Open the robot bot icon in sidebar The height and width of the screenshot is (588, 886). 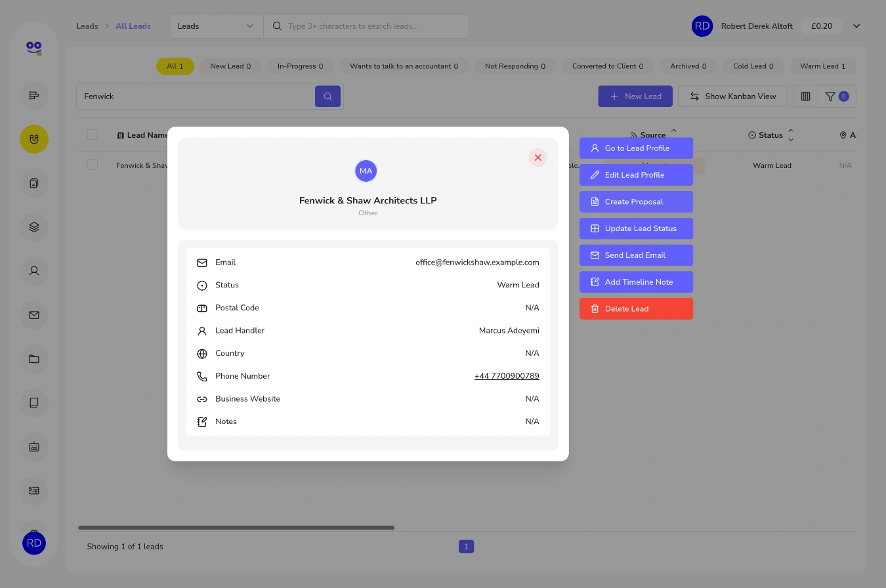pyautogui.click(x=34, y=446)
